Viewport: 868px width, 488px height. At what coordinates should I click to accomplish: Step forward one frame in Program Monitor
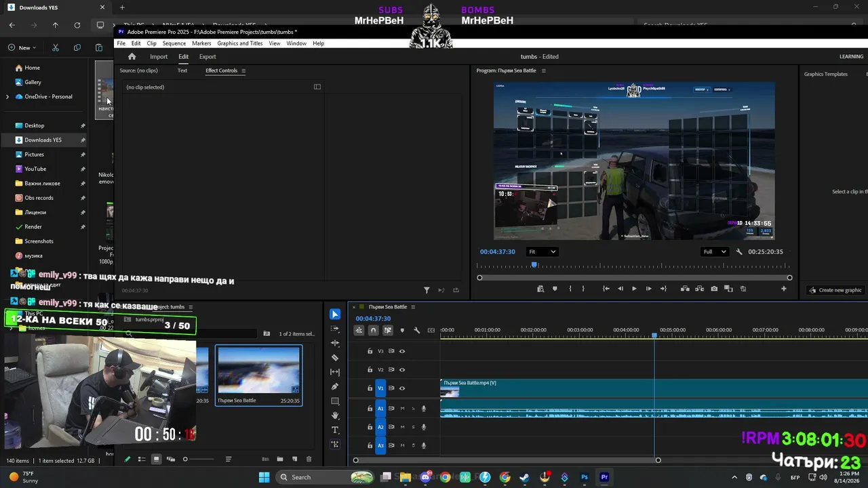(648, 289)
